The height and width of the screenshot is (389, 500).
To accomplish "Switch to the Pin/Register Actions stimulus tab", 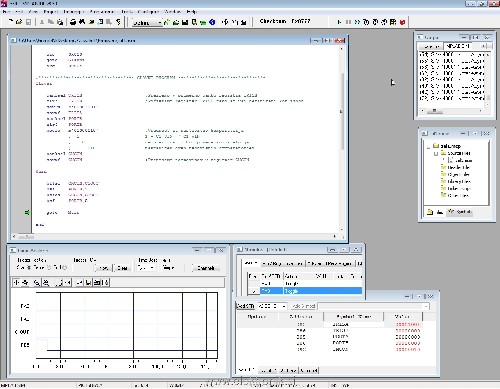I will click(283, 264).
